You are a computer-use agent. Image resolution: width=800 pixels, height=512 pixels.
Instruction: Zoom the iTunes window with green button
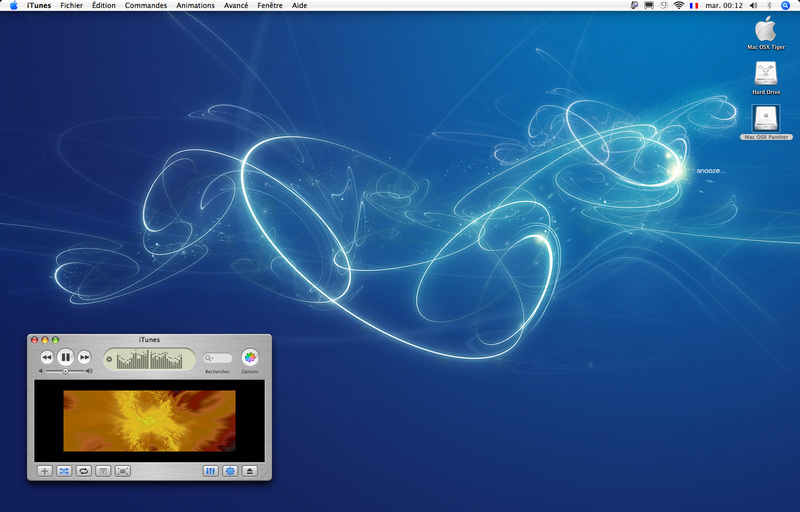[x=56, y=340]
